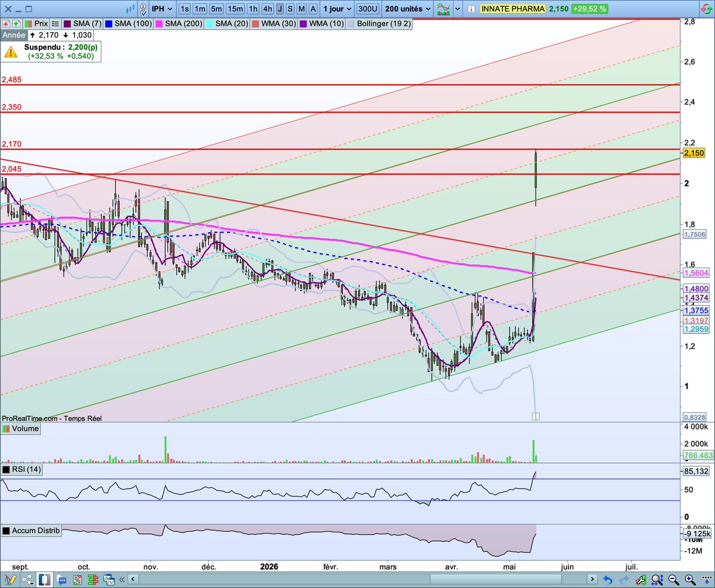Select the SMA (20) indicator tab
Viewport: 715px width, 588px height.
(228, 23)
